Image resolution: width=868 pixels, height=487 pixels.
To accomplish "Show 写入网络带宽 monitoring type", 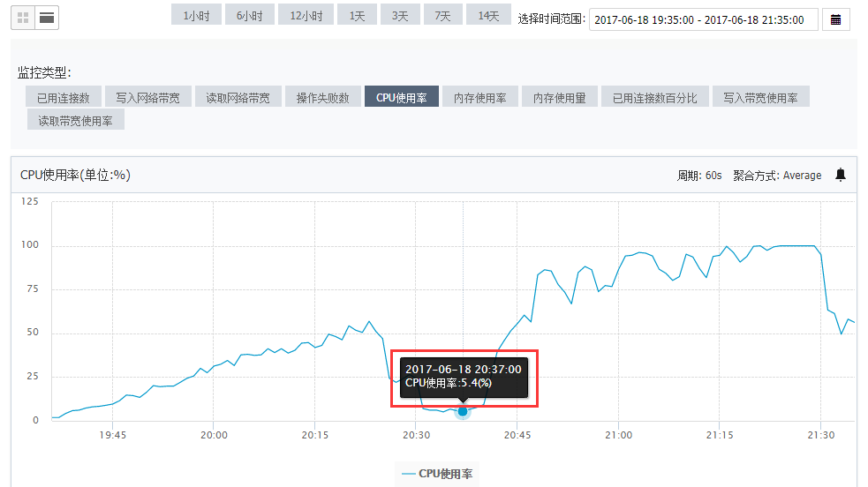I will tap(147, 97).
